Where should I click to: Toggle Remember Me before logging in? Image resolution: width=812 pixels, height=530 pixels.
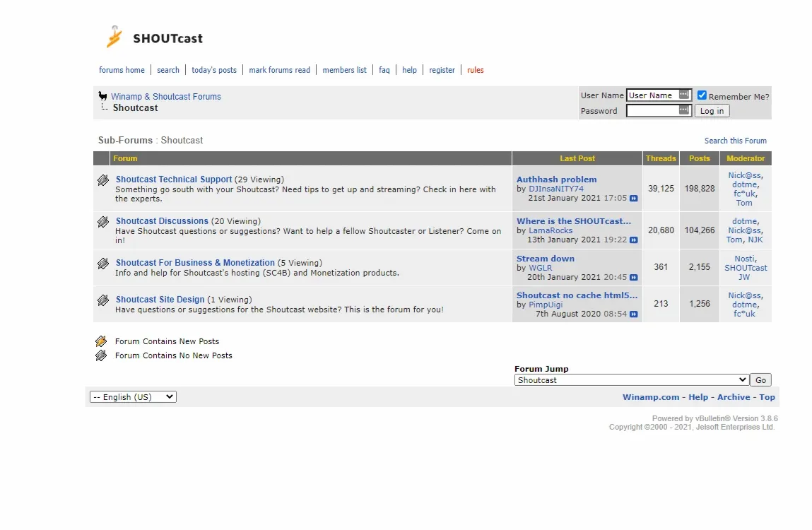(x=702, y=95)
